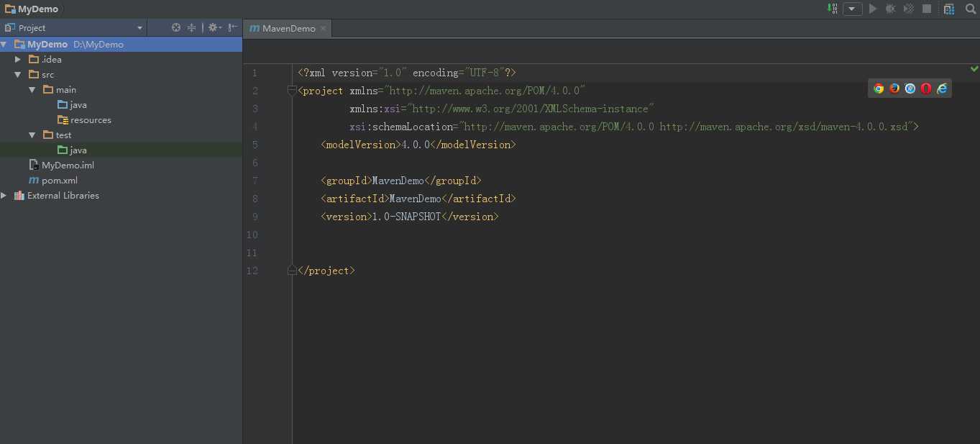The image size is (980, 444).
Task: Collapse the src folder
Action: [x=18, y=74]
